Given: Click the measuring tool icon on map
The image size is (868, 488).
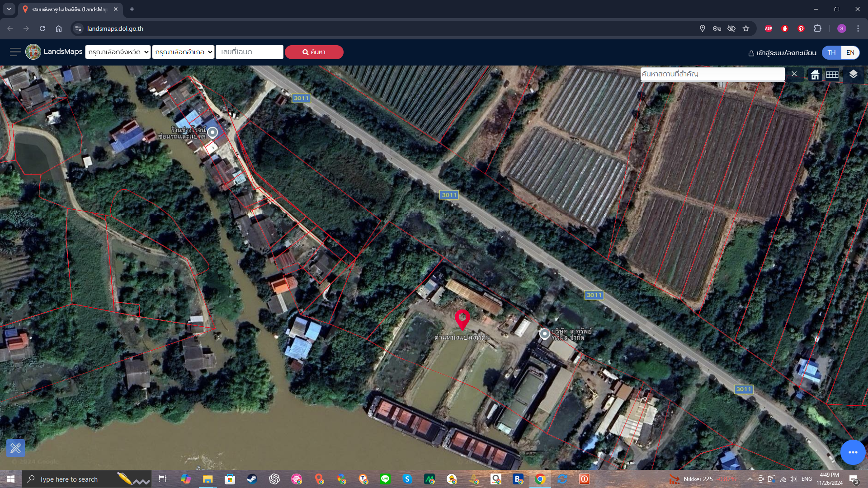Looking at the screenshot, I should (15, 448).
